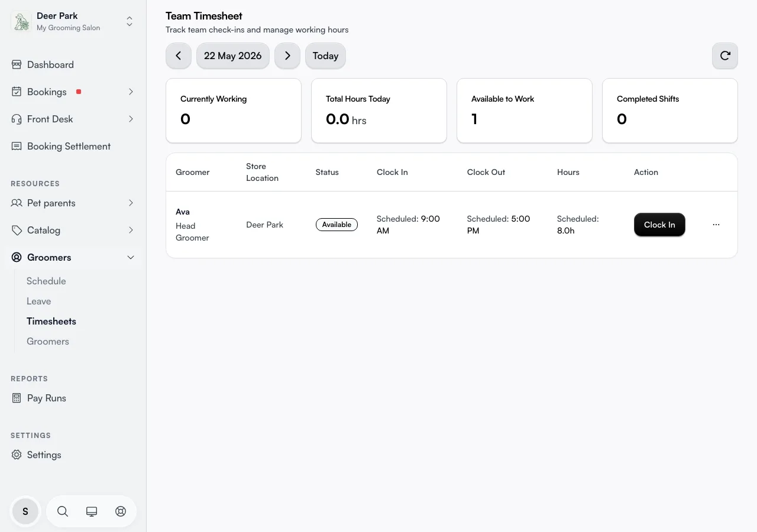
Task: Go to Groomers Schedule
Action: tap(46, 281)
